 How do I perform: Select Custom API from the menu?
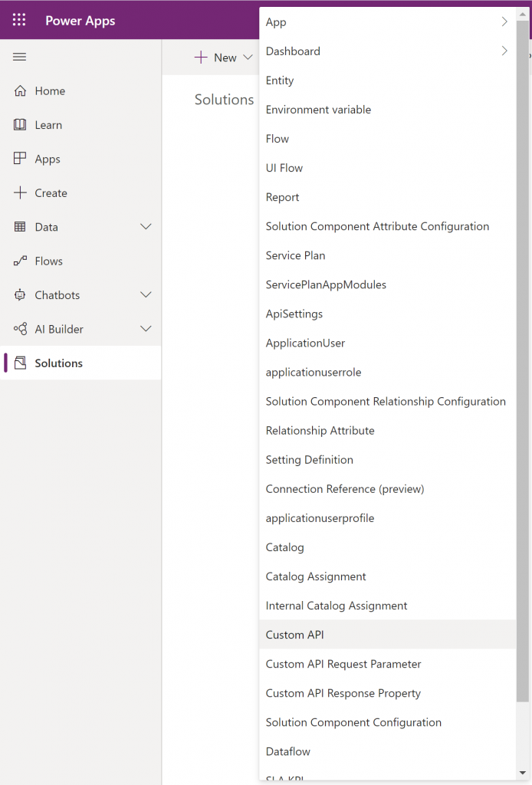point(295,635)
